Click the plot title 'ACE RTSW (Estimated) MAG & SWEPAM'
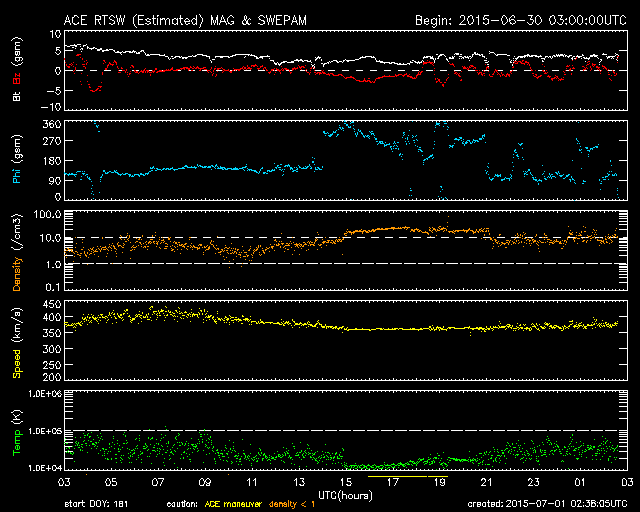The image size is (640, 512). click(185, 20)
